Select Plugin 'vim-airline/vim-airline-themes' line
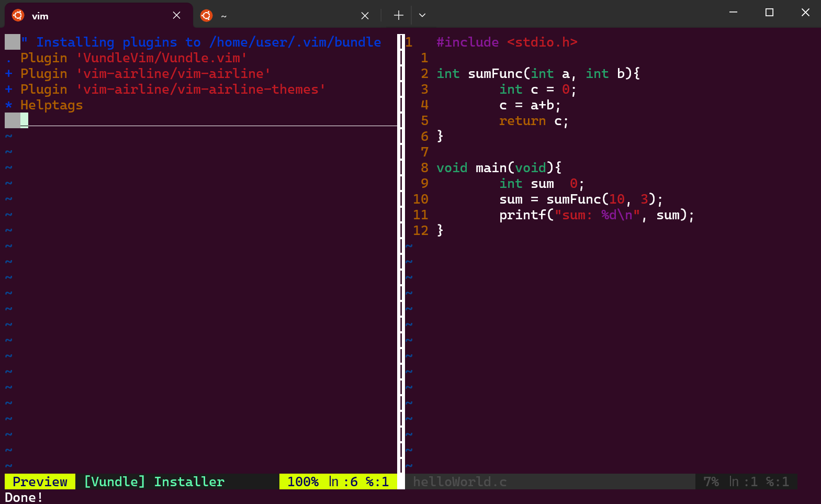Viewport: 821px width, 504px height. (x=173, y=89)
